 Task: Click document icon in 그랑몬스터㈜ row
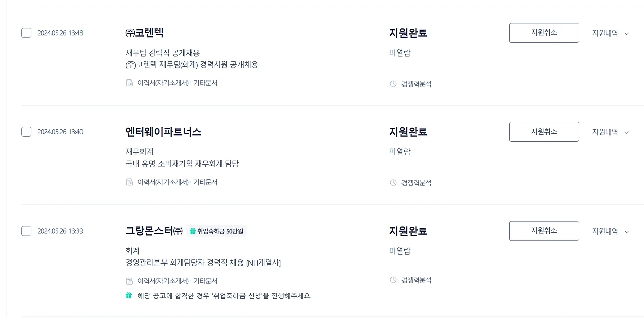(129, 281)
